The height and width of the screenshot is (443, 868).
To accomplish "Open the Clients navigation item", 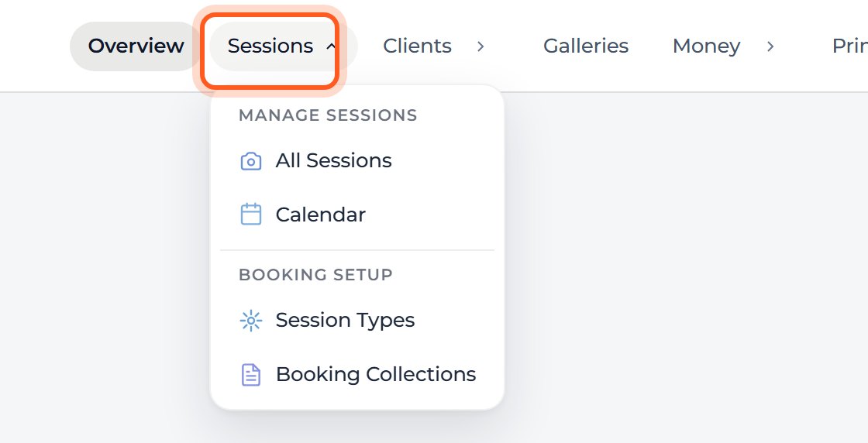I will coord(418,46).
